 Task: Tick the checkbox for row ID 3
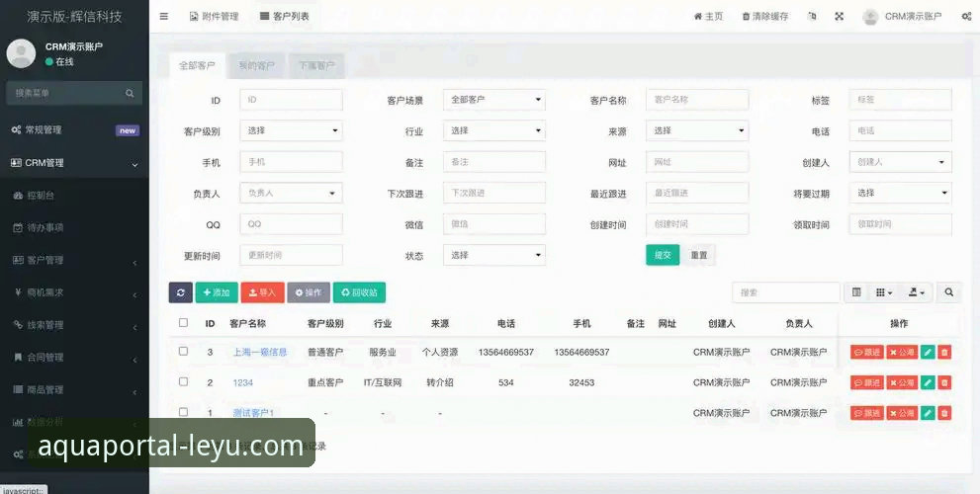click(183, 351)
